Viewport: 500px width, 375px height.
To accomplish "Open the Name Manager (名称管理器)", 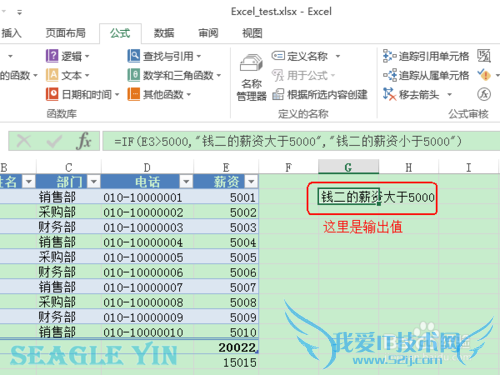I will point(251,77).
